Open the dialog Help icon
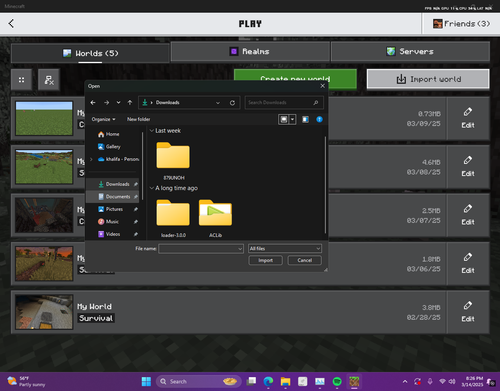This screenshot has width=500, height=391. click(x=319, y=119)
